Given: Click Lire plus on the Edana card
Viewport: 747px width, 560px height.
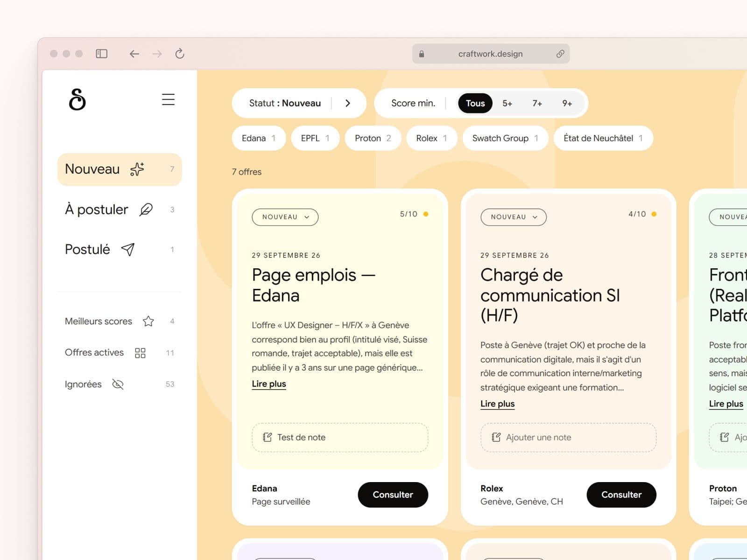Looking at the screenshot, I should [269, 384].
